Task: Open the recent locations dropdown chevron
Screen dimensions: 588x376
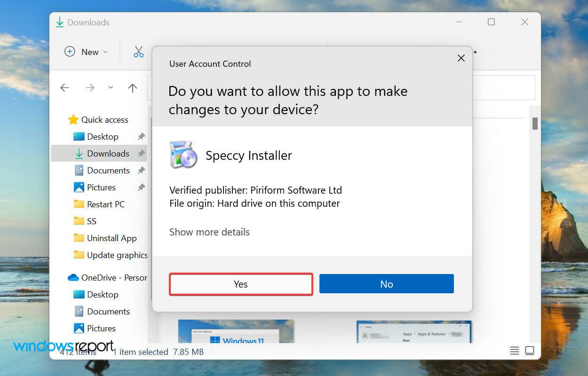Action: (111, 87)
